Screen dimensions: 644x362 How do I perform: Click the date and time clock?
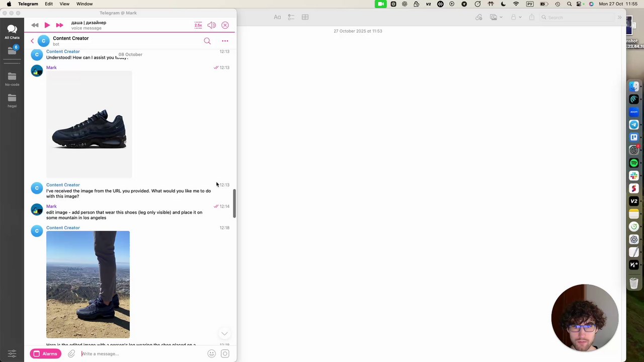[x=619, y=4]
